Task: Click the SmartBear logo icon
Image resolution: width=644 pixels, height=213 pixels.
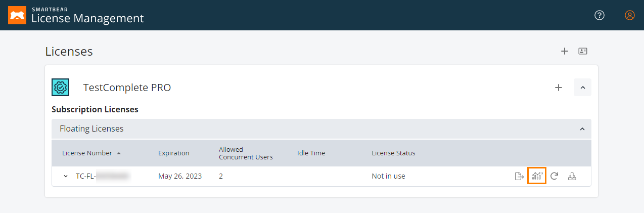Action: 17,15
